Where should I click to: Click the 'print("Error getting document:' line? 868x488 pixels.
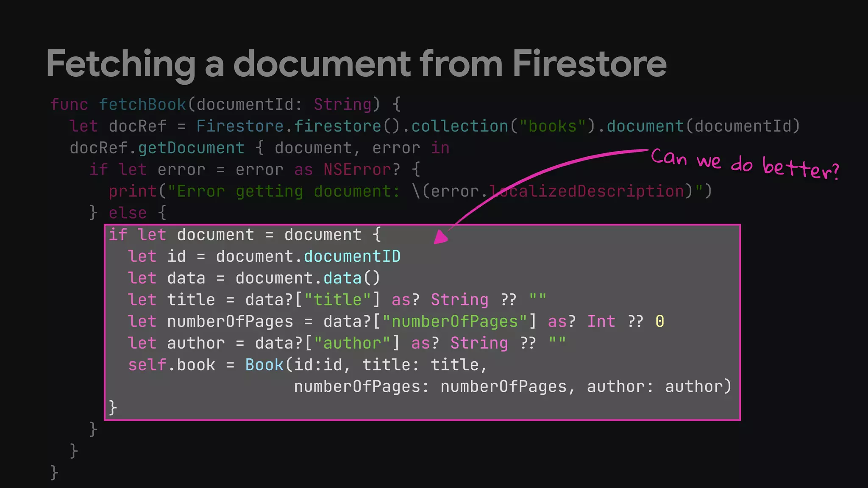point(410,191)
